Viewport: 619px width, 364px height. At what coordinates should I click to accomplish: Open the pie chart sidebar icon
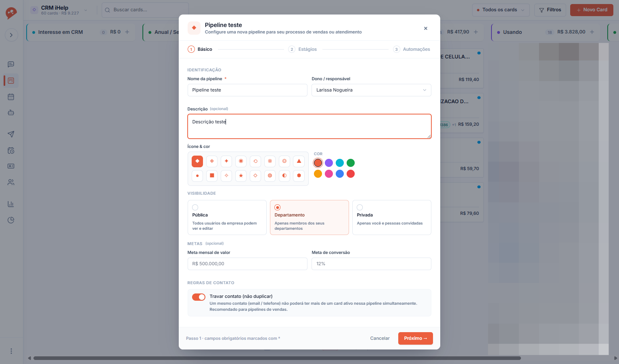tap(11, 220)
